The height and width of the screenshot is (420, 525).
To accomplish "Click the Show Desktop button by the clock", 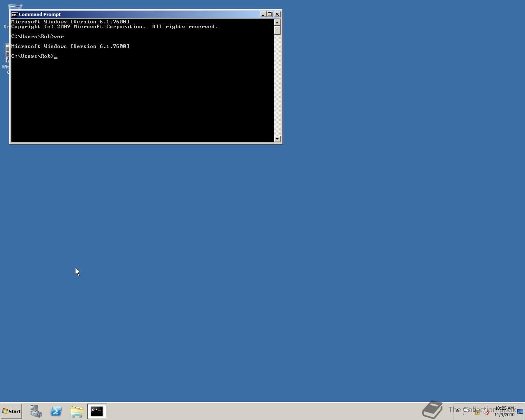I will tap(520, 411).
